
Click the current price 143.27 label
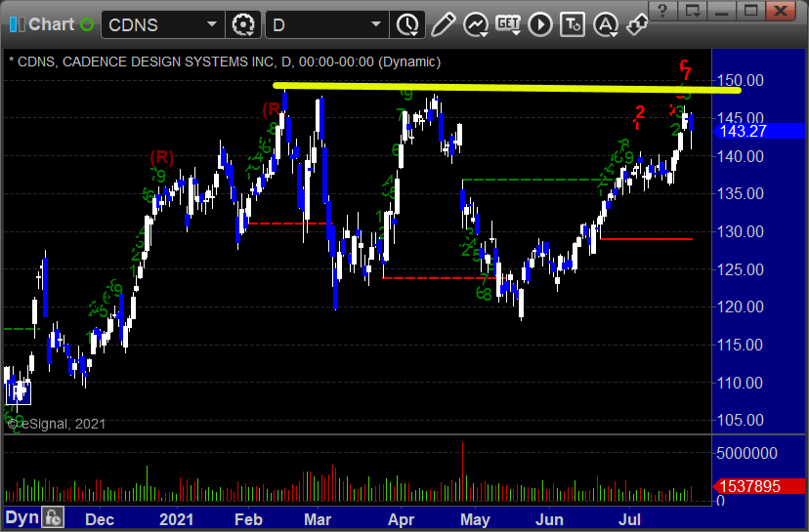pyautogui.click(x=759, y=131)
